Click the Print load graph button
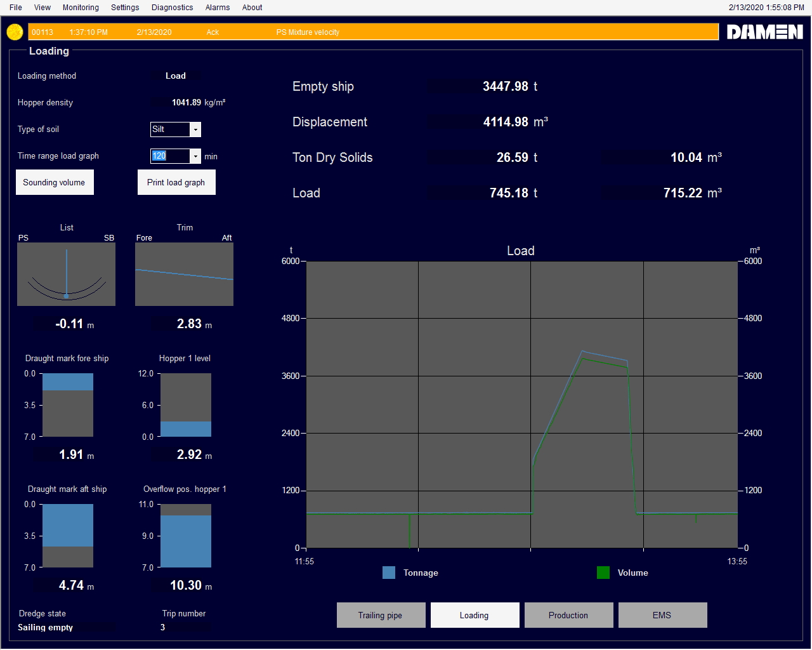This screenshot has height=650, width=812. point(176,182)
